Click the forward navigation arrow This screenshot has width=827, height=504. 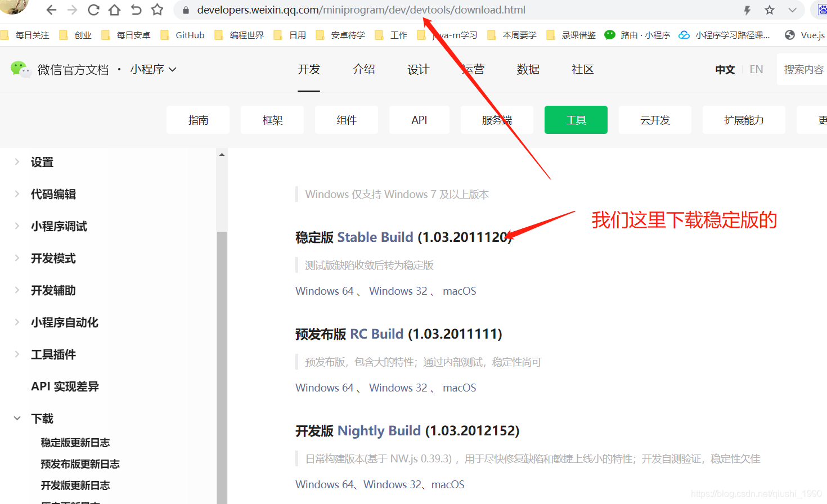(72, 10)
